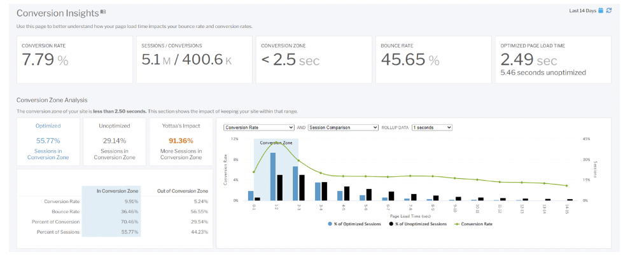Click the Conversion Rate 7.79% card

pos(74,60)
